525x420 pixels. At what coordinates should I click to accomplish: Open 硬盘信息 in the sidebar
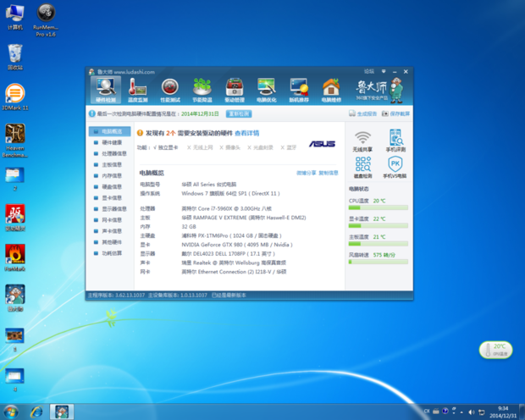[x=113, y=186]
